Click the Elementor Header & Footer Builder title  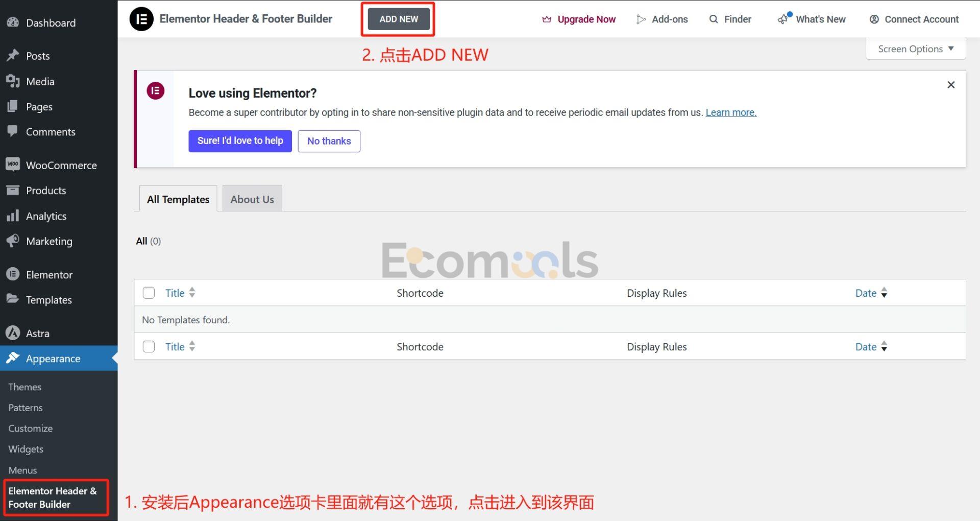[246, 19]
